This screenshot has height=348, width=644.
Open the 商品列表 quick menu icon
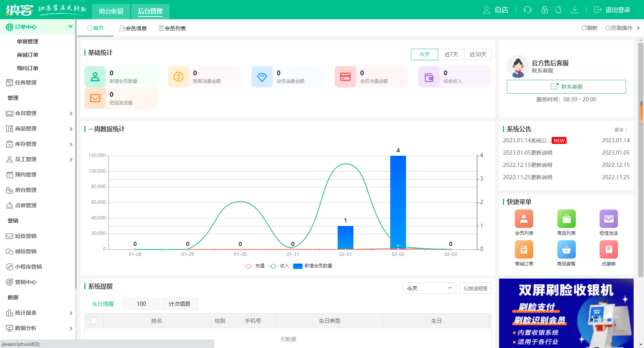pos(566,219)
